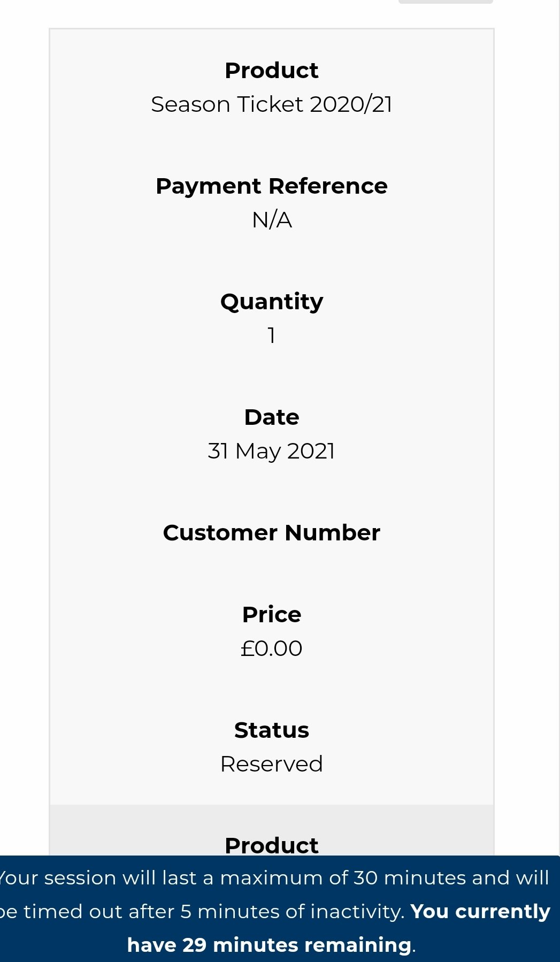Click the Status label
Viewport: 560px width, 962px height.
pyautogui.click(x=271, y=730)
